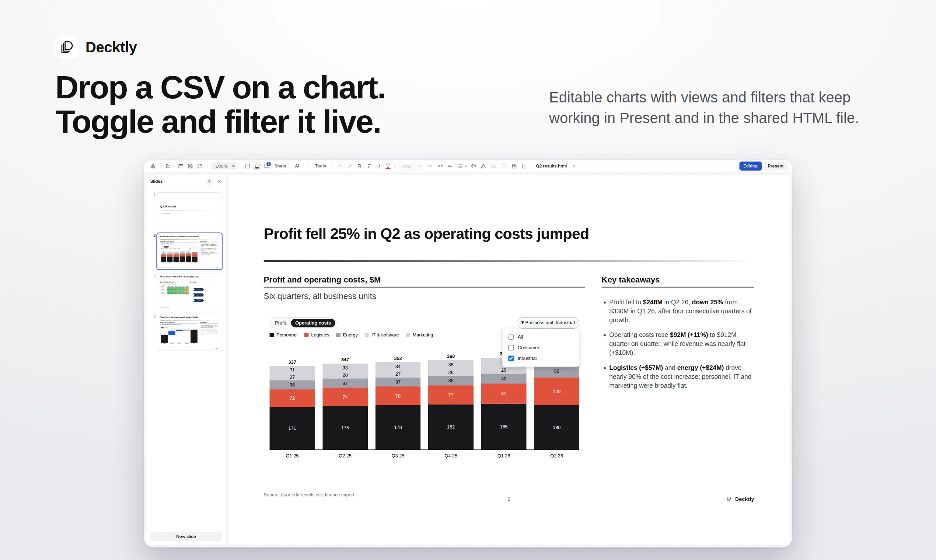Viewport: 936px width, 560px height.
Task: Open the settings gear in the toolbar
Action: pos(153,166)
